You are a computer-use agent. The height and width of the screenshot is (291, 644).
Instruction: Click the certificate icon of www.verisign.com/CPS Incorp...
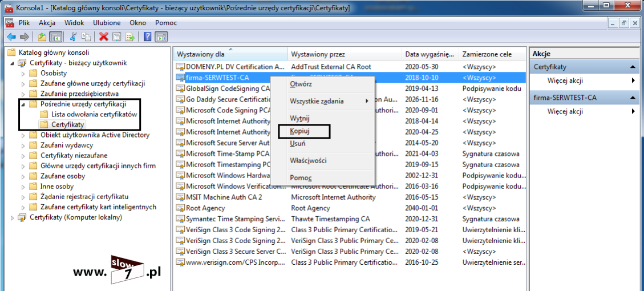tap(180, 262)
